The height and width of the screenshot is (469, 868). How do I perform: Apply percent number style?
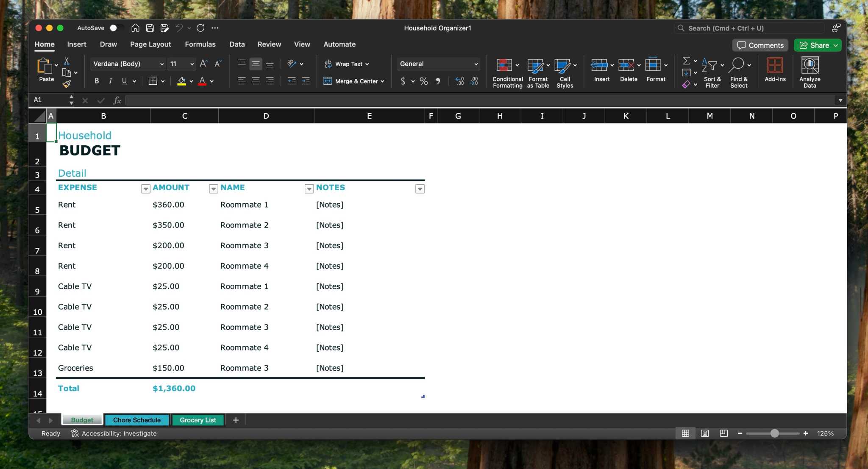tap(423, 81)
